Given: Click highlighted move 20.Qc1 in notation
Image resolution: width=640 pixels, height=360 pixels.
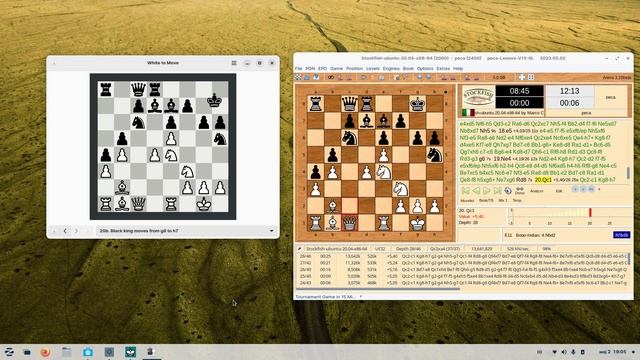Looking at the screenshot, I should (543, 180).
